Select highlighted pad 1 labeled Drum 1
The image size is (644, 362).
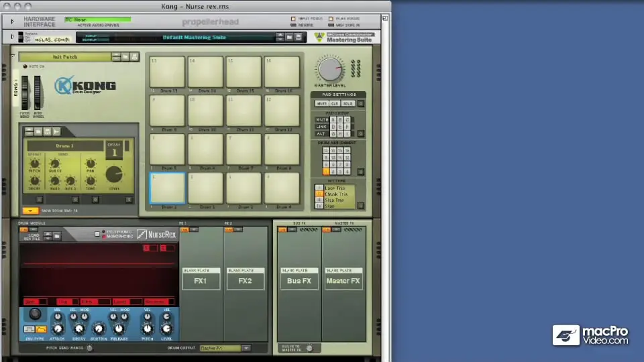click(167, 188)
